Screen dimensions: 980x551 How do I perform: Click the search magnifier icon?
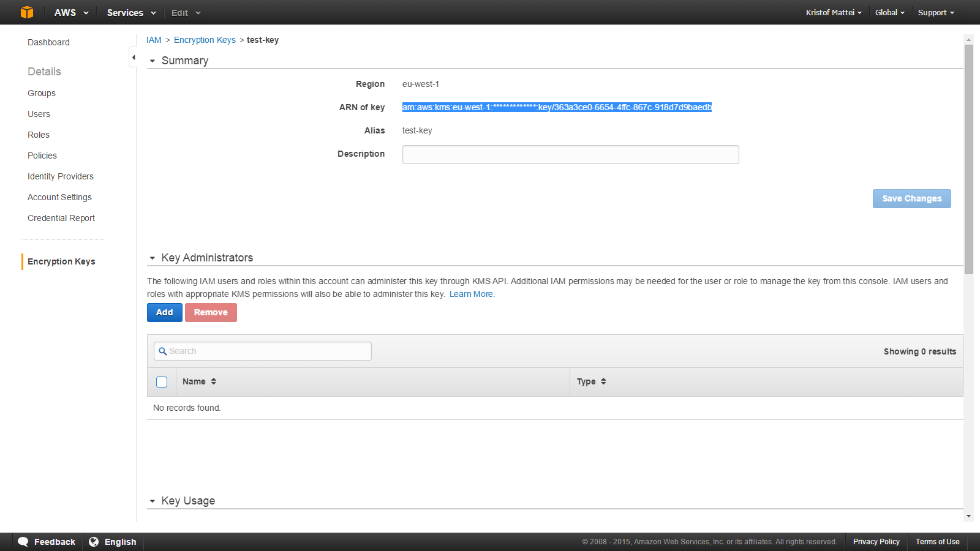[162, 351]
